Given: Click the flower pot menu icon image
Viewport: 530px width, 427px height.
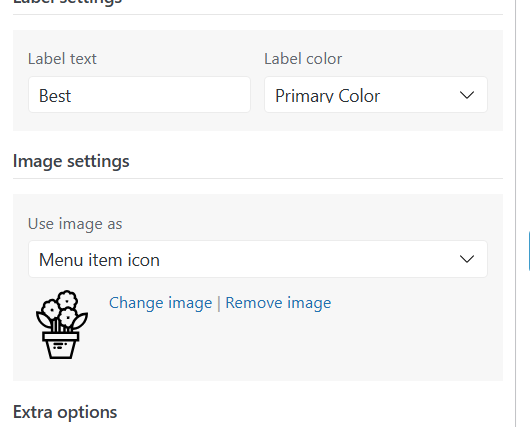Looking at the screenshot, I should point(62,325).
